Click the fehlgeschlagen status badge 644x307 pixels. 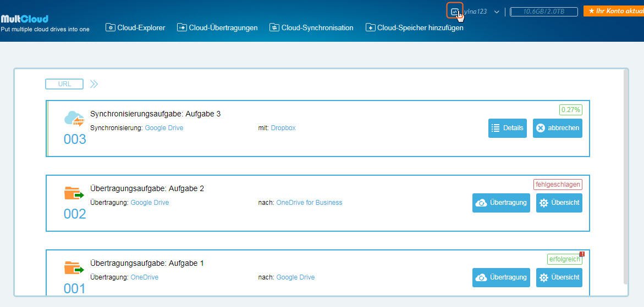[558, 185]
